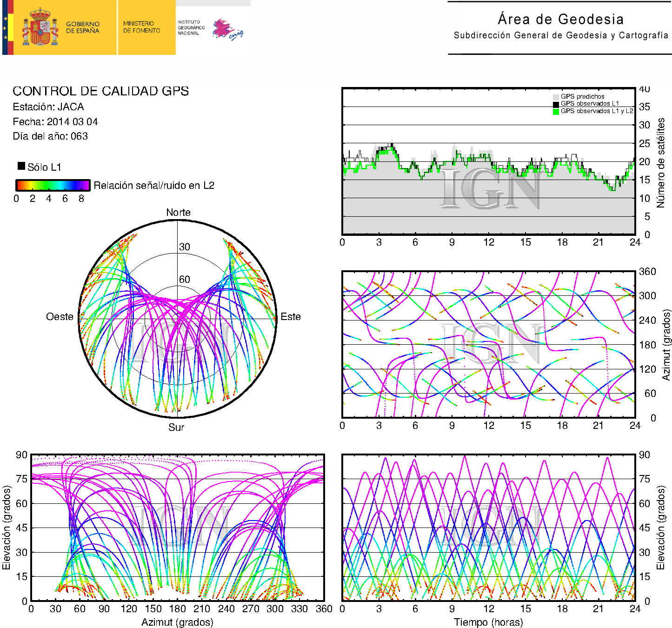
Task: Click the green GPS observados L1 y L2 marker
Action: 555,111
